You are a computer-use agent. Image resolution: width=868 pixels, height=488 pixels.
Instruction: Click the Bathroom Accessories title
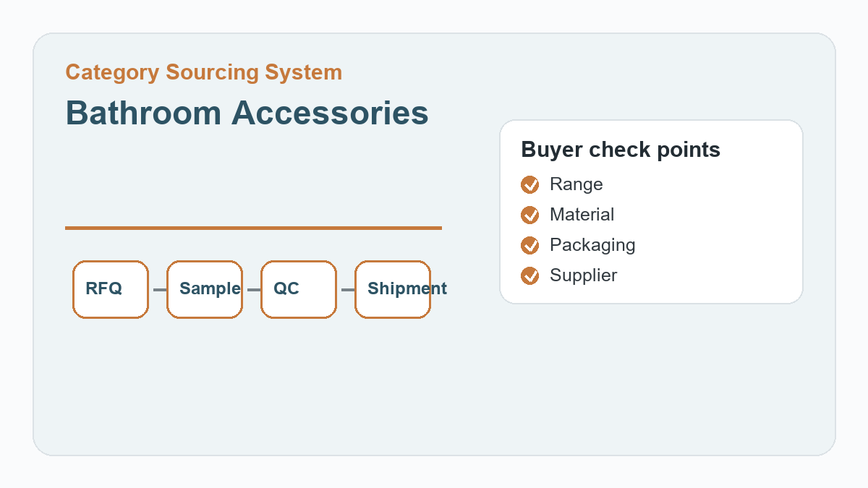247,113
